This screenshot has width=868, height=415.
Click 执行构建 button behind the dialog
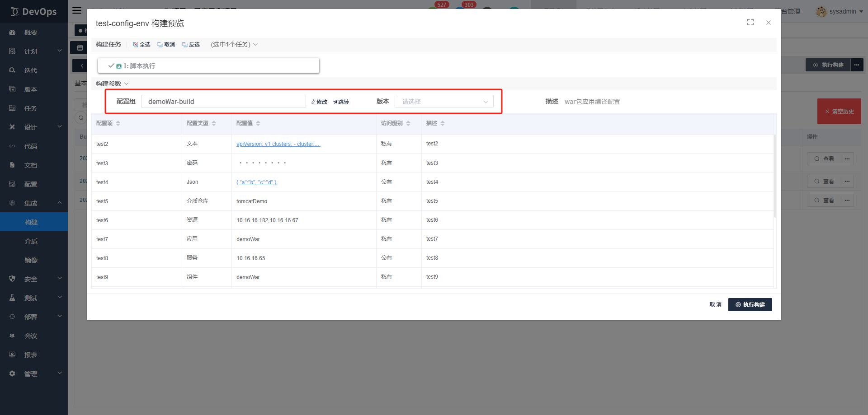(828, 65)
